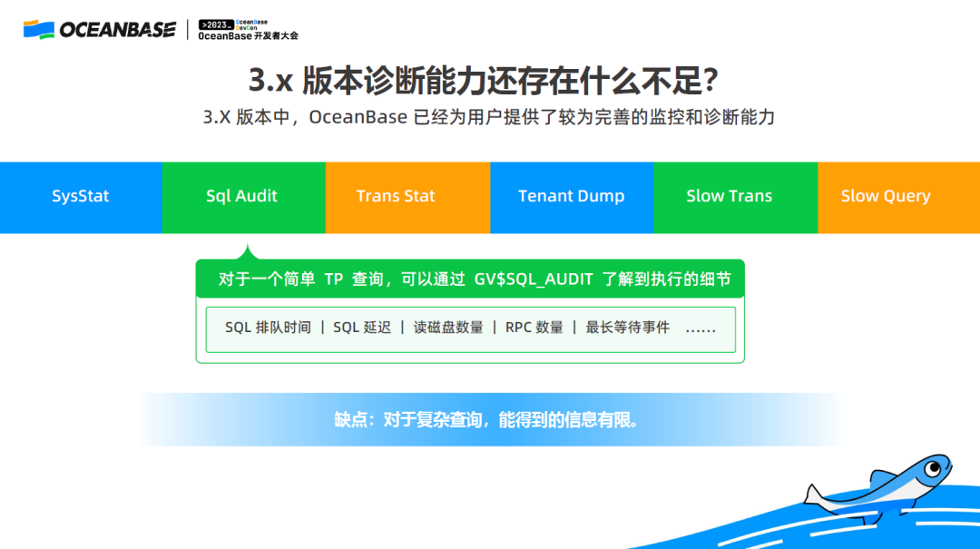Click the blue banner '缺点：对于复杂查询'
The height and width of the screenshot is (549, 980).
tap(489, 419)
